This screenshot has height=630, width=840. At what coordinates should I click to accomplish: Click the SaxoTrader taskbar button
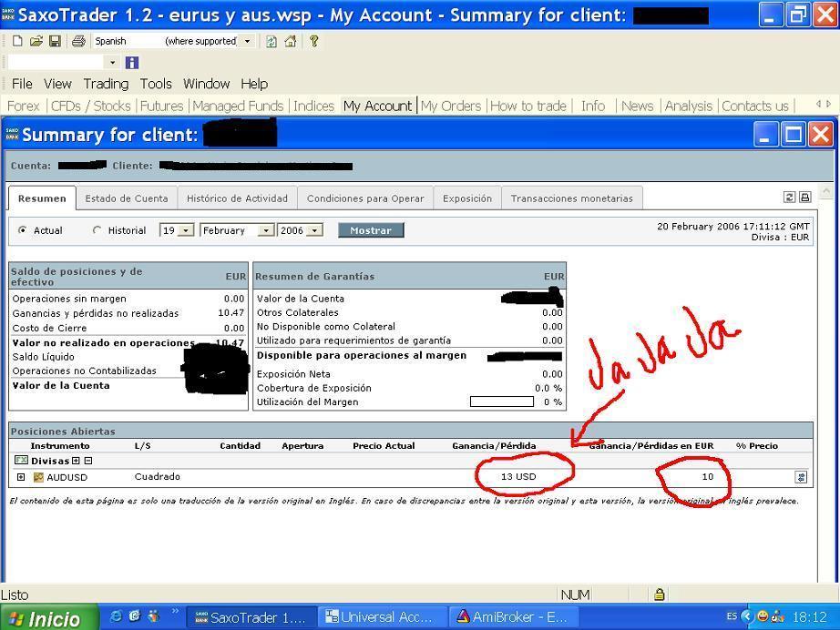pyautogui.click(x=251, y=617)
